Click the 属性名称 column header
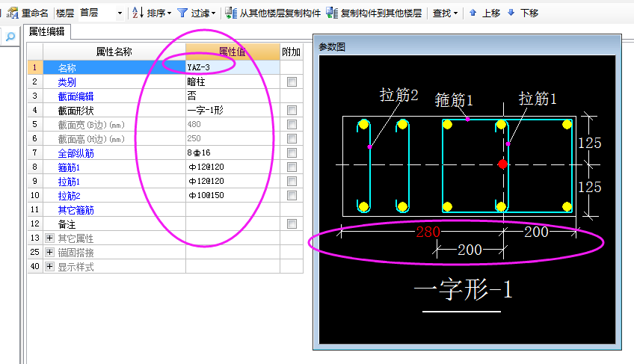The height and width of the screenshot is (364, 634). click(x=114, y=52)
